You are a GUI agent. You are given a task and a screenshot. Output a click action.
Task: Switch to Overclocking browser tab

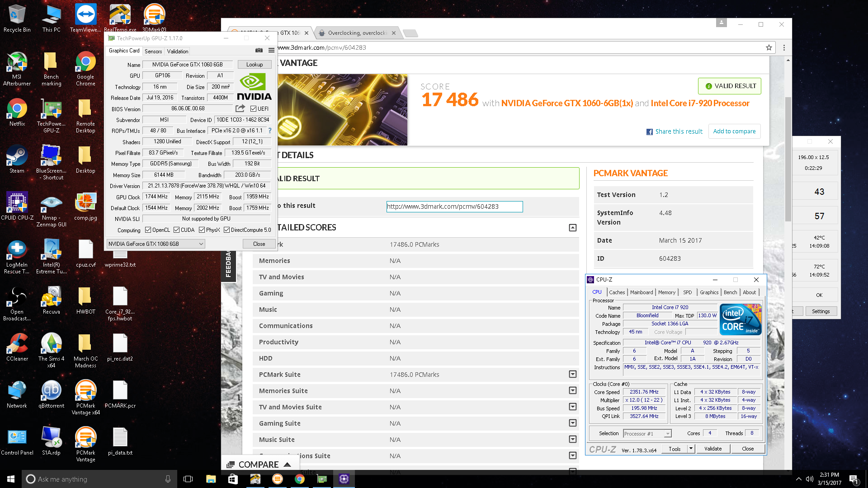pyautogui.click(x=357, y=33)
